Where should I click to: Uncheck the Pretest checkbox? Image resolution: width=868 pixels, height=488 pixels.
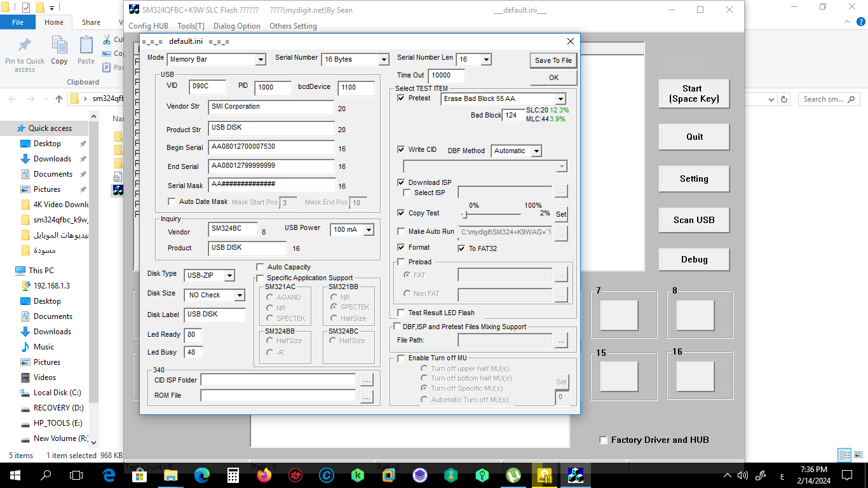(x=401, y=98)
